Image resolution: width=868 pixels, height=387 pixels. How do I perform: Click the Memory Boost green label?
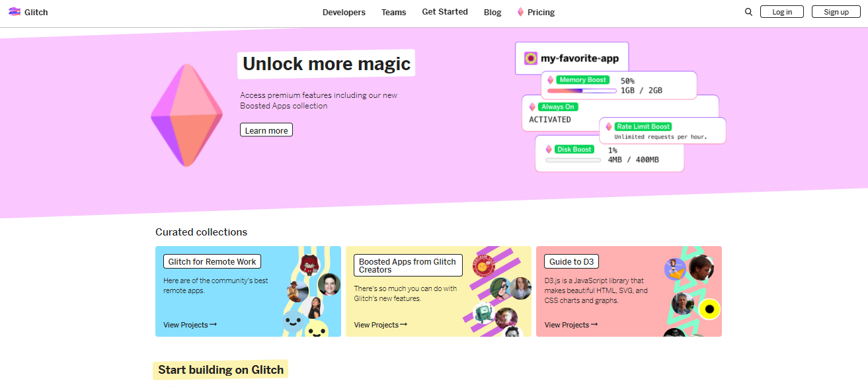click(x=582, y=80)
